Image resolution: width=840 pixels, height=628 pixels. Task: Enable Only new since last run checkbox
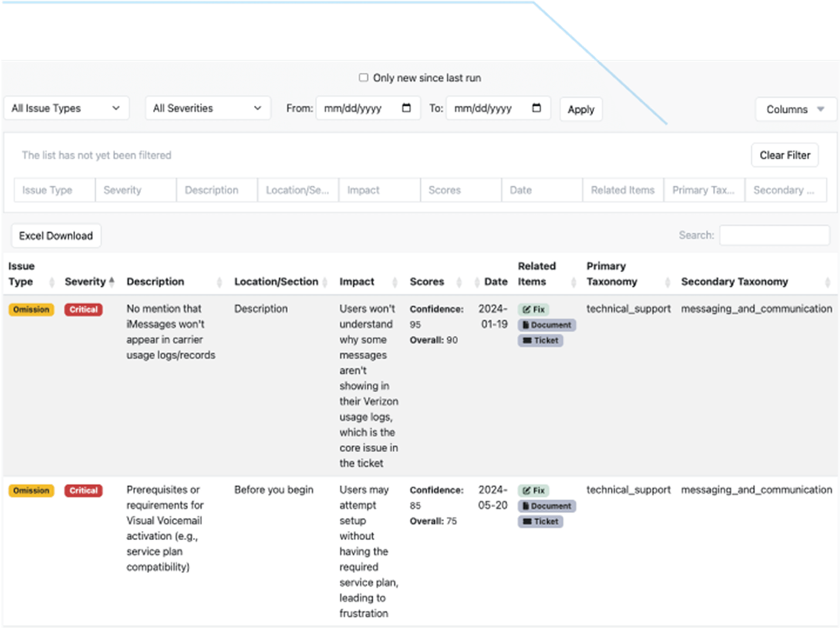pyautogui.click(x=363, y=78)
